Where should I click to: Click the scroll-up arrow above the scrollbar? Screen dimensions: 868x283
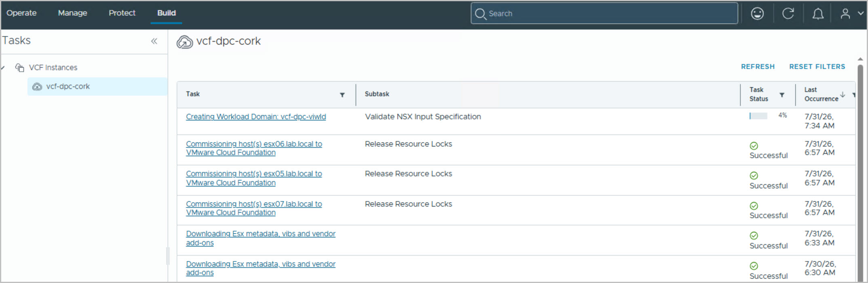click(x=860, y=59)
